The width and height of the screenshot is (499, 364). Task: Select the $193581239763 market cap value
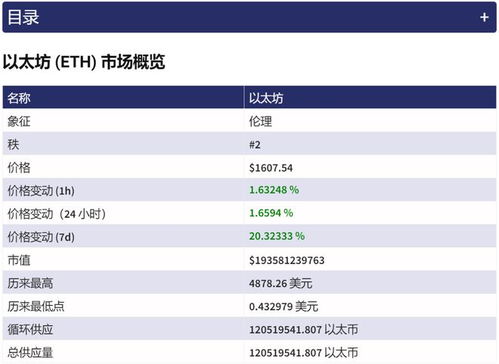287,260
